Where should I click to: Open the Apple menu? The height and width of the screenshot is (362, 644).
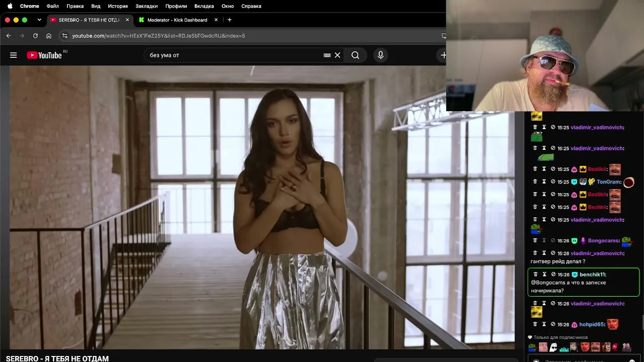(10, 6)
